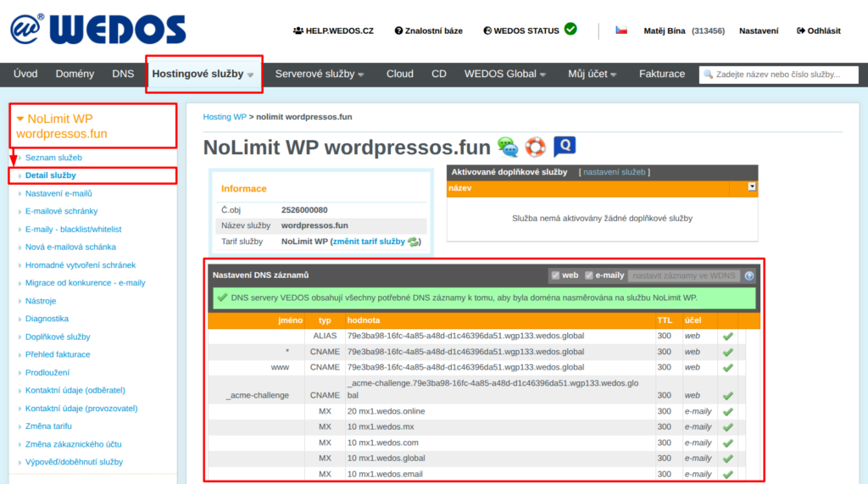The height and width of the screenshot is (484, 868).
Task: Open the CD menu item
Action: 439,75
